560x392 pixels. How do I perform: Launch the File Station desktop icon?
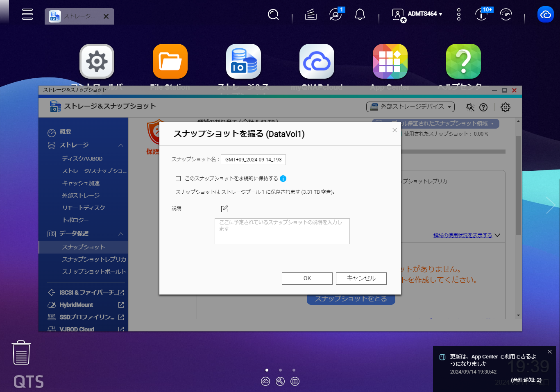(170, 61)
